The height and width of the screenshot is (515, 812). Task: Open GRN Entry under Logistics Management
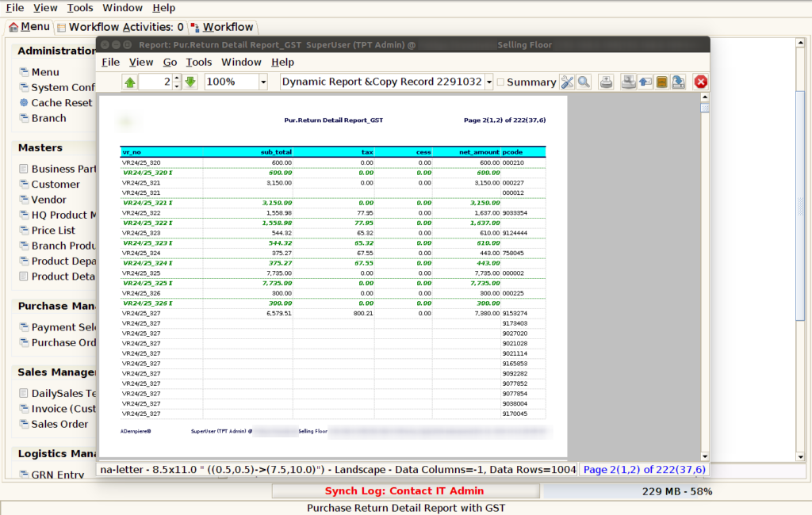point(52,474)
